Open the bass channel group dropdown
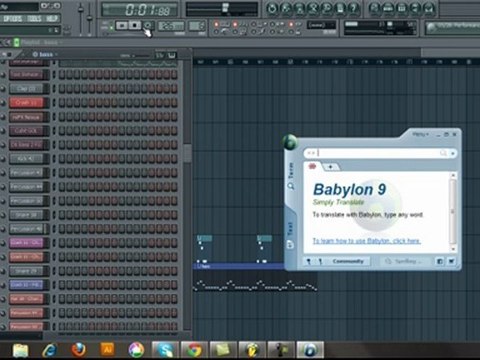 coord(46,54)
